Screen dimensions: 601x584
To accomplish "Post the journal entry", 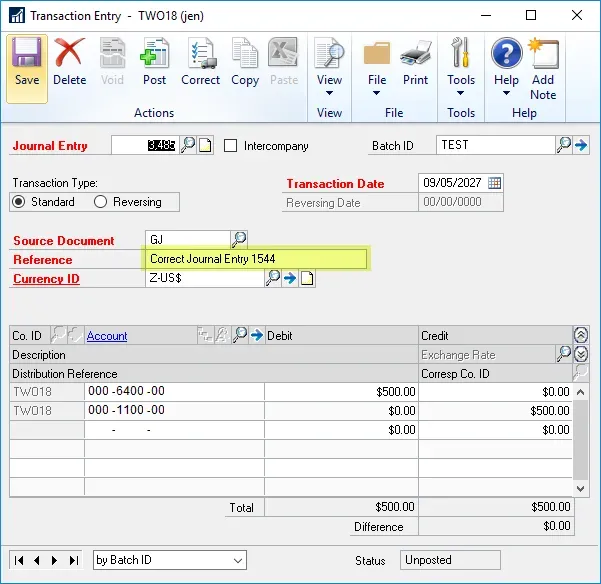I will click(x=154, y=62).
